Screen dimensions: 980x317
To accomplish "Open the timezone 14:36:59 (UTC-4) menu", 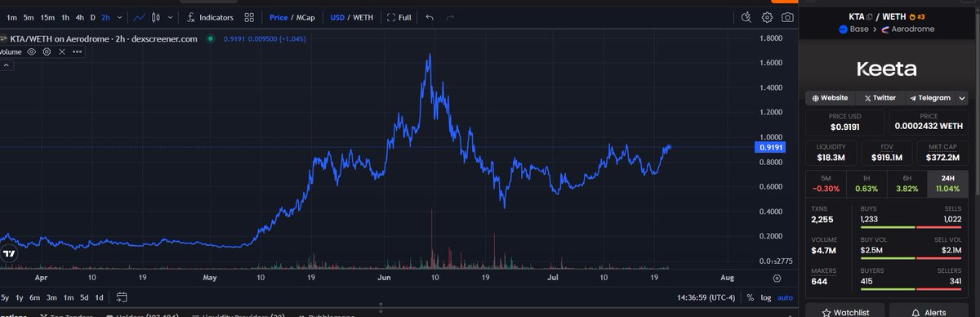I will (x=707, y=297).
